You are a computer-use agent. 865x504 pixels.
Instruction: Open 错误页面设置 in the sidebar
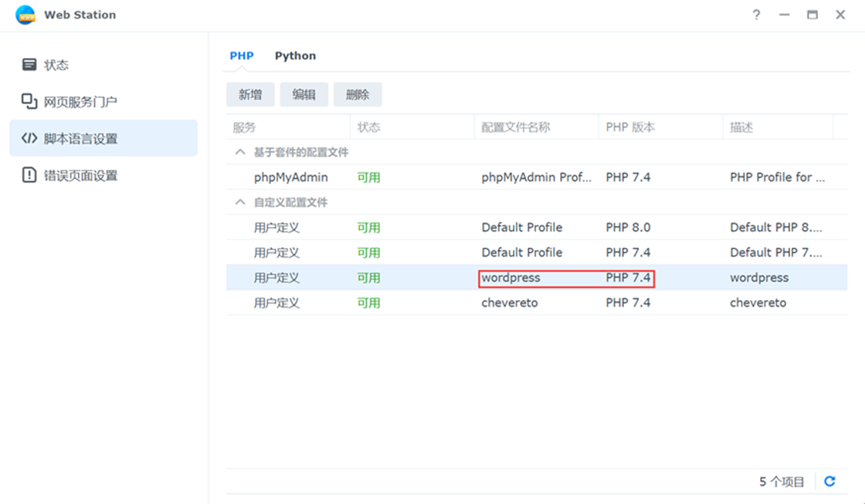(103, 175)
